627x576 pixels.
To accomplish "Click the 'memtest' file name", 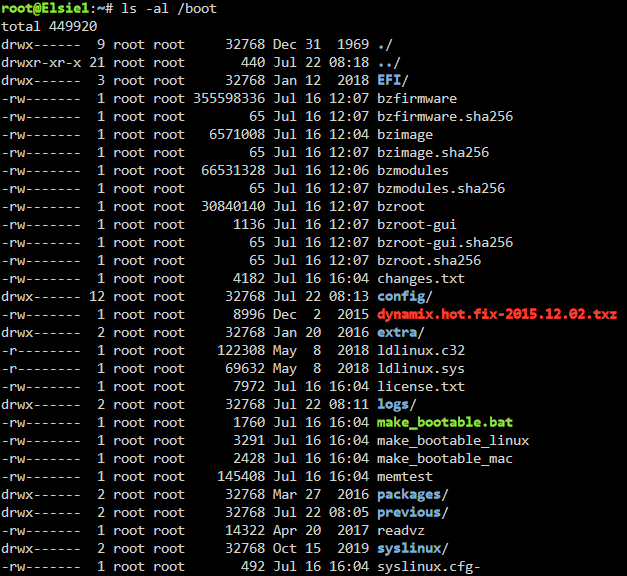I will tap(405, 476).
